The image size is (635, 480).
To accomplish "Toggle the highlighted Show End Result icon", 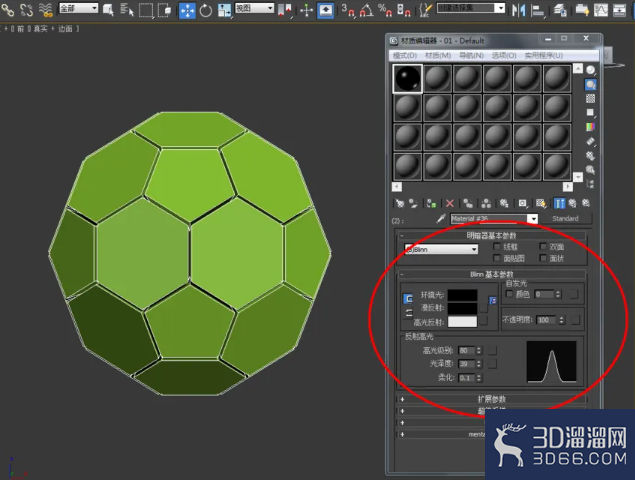I will pyautogui.click(x=559, y=203).
